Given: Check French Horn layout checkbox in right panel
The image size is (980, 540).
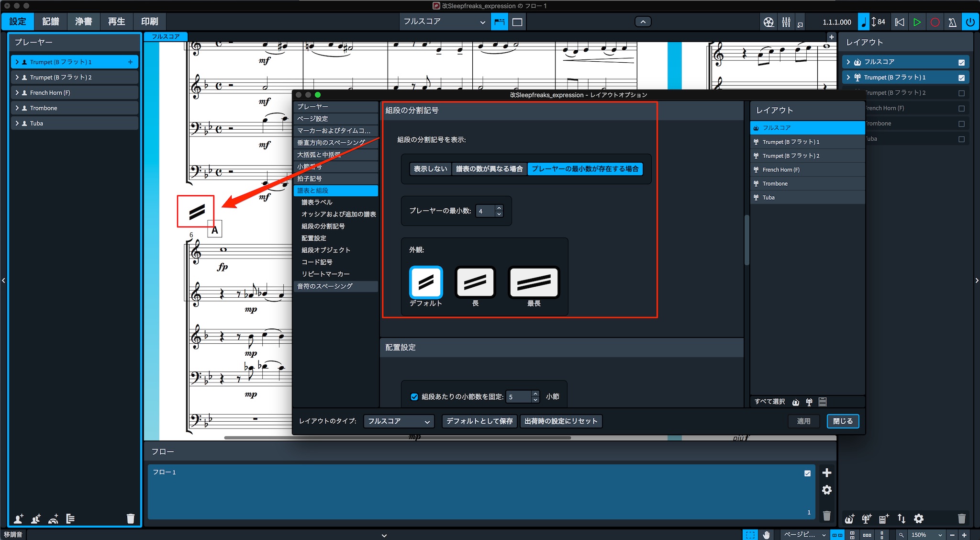Looking at the screenshot, I should (961, 108).
